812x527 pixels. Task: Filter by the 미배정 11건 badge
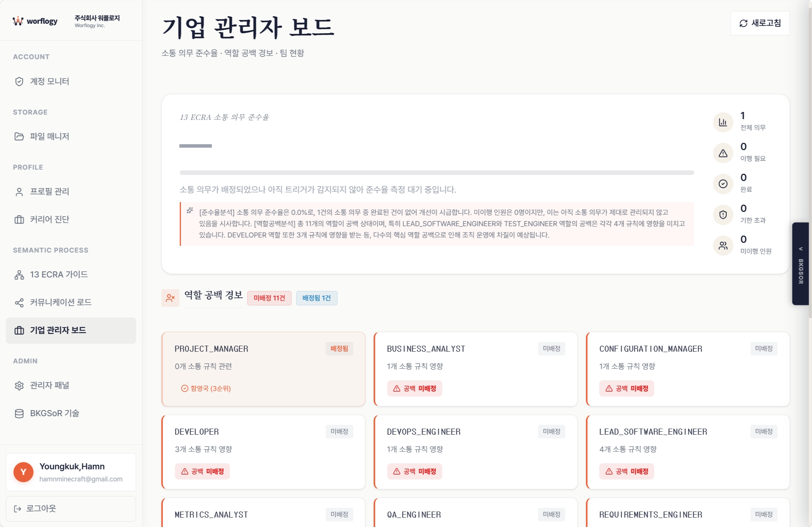[x=269, y=298]
